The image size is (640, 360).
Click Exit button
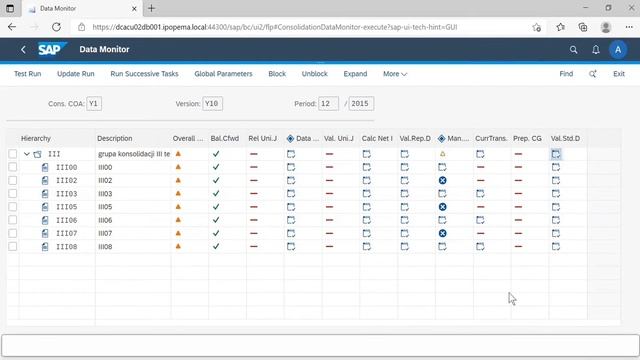(619, 74)
